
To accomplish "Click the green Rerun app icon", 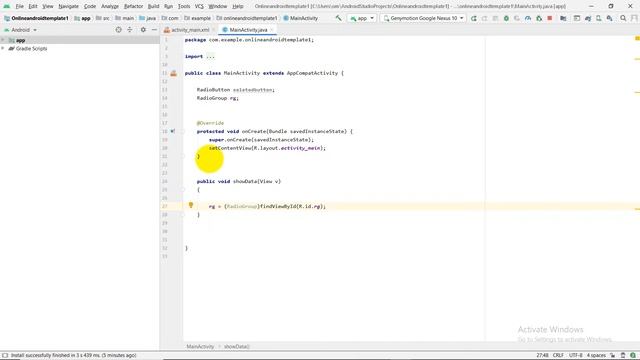I will point(473,18).
